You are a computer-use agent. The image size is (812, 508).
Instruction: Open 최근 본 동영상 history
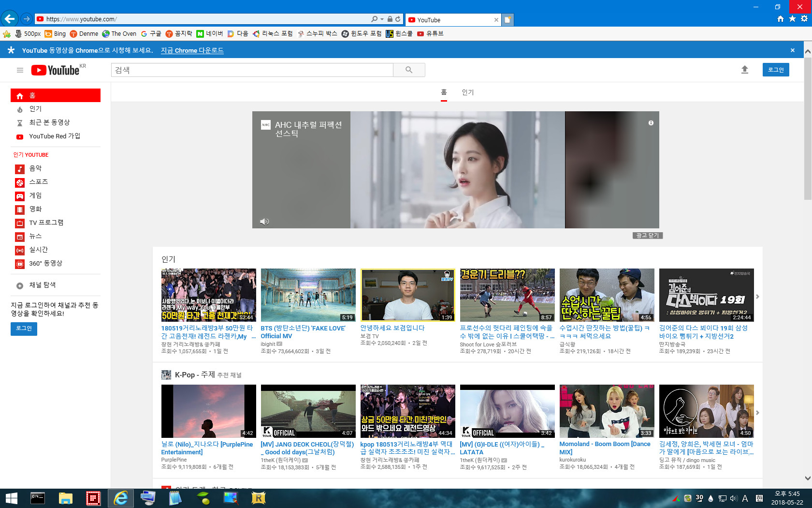click(x=55, y=122)
